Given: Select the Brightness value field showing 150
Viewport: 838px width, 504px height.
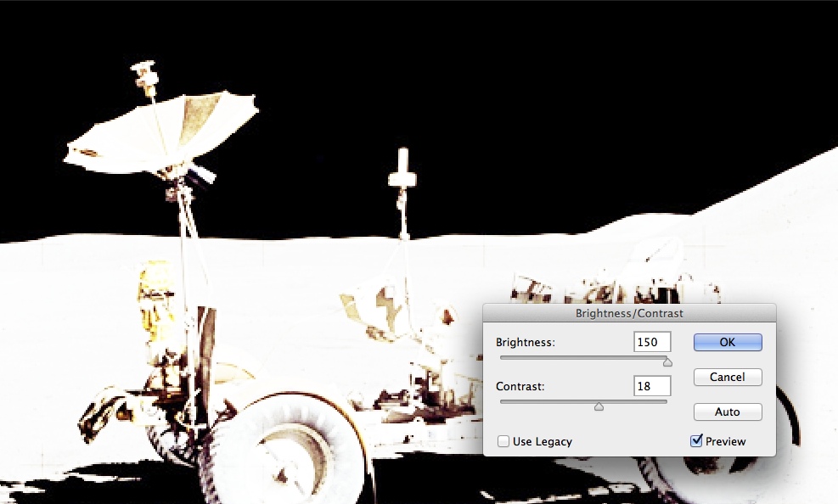Looking at the screenshot, I should [652, 342].
